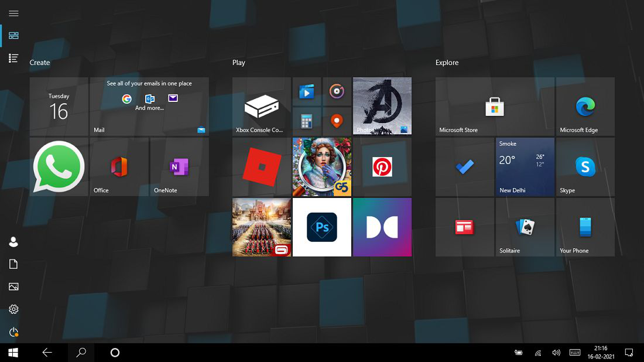
Task: Open Pictures from Start sidebar
Action: (13, 287)
